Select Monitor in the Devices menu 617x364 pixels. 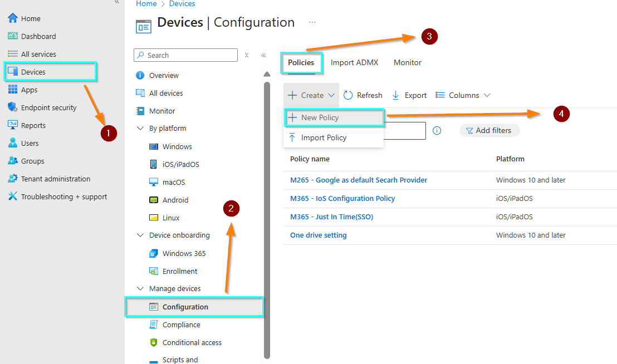[x=162, y=111]
